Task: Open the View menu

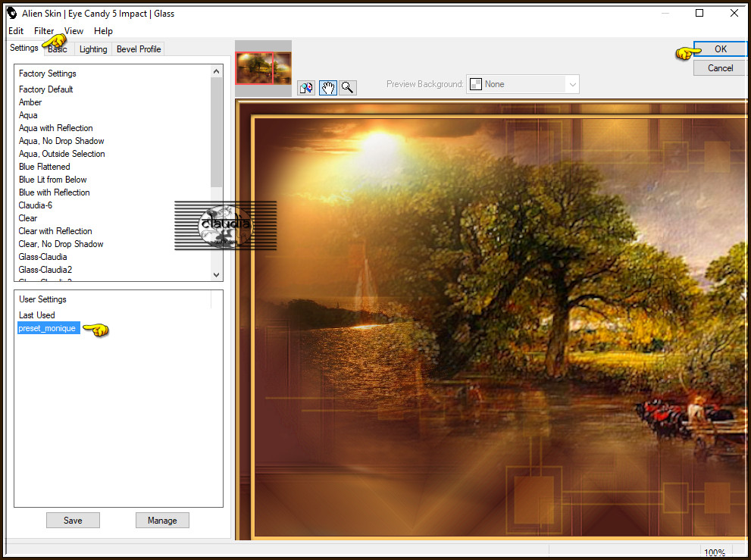Action: pyautogui.click(x=74, y=31)
